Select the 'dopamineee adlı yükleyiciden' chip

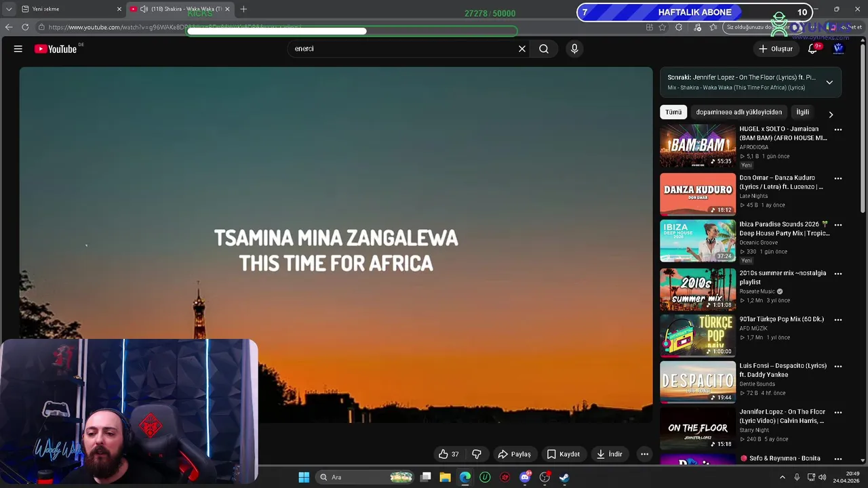738,113
